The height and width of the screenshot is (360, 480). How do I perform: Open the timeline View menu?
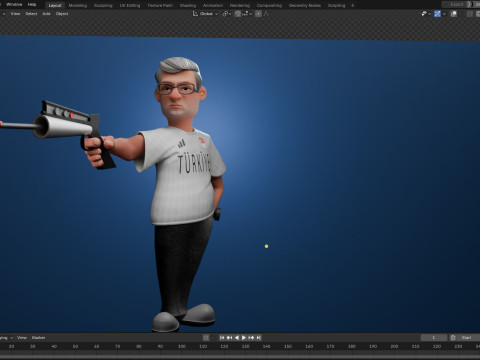coord(22,338)
